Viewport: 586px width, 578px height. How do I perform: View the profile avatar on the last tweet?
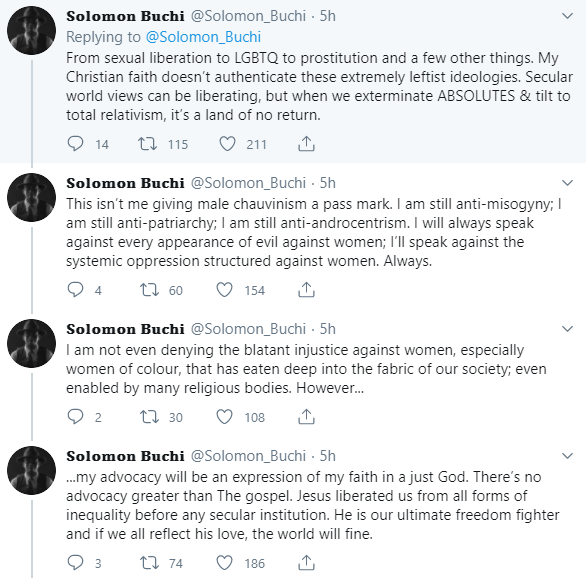pyautogui.click(x=31, y=470)
